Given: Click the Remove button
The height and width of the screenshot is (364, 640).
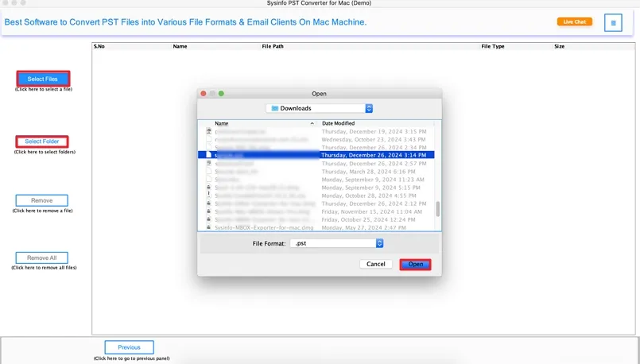Looking at the screenshot, I should coord(41,200).
